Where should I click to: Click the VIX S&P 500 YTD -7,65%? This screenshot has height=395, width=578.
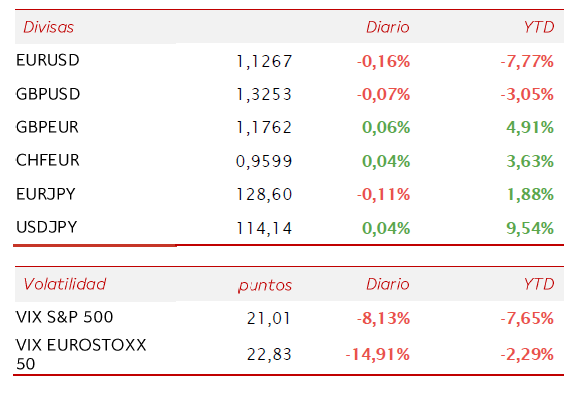(527, 318)
